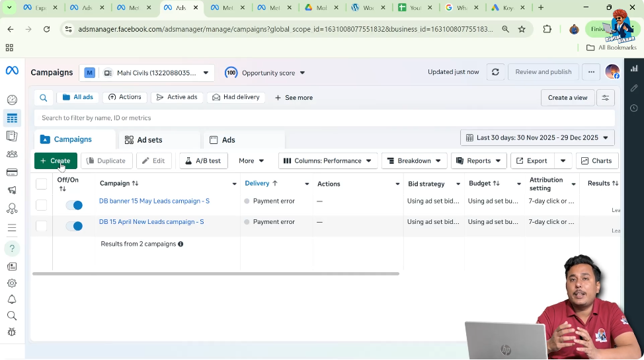Check DB banner 15 May campaign checkbox

[41, 205]
